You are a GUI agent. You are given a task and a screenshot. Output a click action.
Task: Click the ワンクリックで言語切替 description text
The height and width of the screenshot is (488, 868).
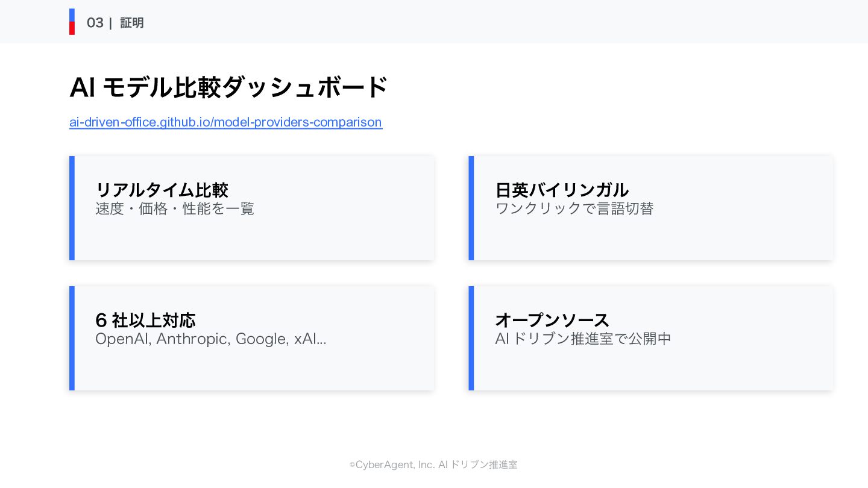pos(574,209)
